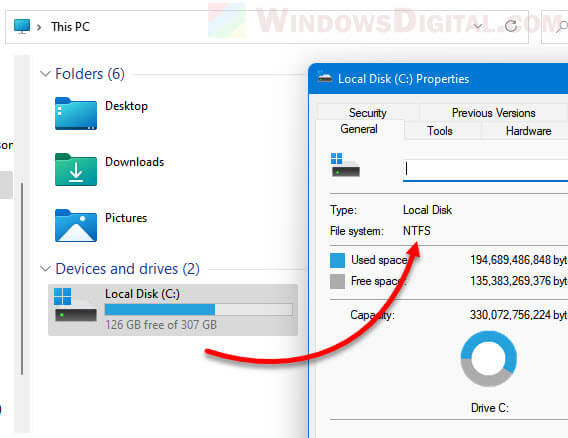Click the Drive C: label
568x438 pixels.
click(x=490, y=408)
